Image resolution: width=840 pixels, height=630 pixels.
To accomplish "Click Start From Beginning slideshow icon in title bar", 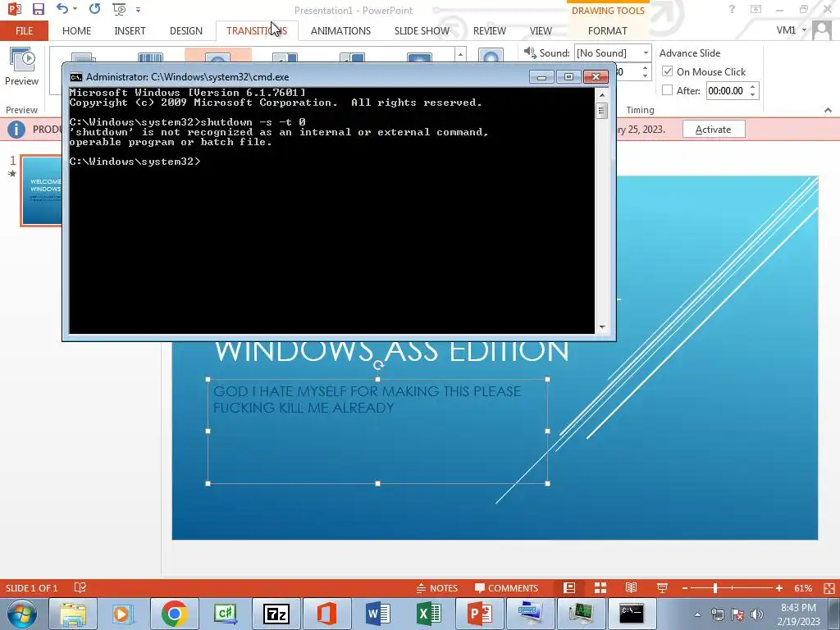I will (x=119, y=9).
